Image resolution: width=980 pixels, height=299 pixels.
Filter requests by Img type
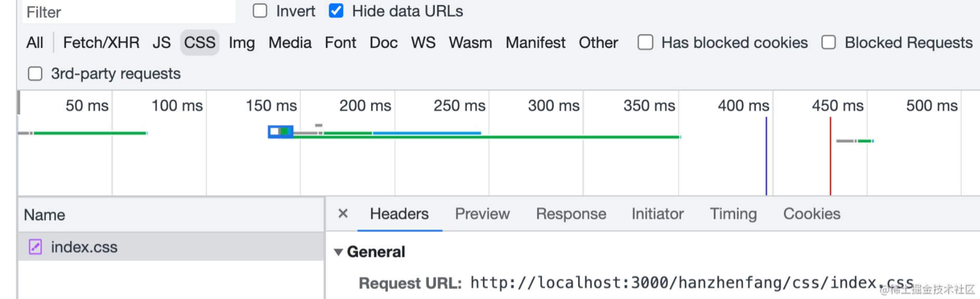point(242,43)
